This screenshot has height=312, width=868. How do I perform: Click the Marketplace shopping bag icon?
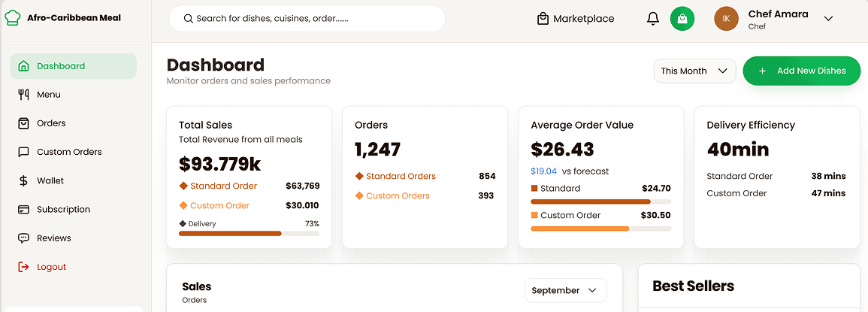coord(543,19)
